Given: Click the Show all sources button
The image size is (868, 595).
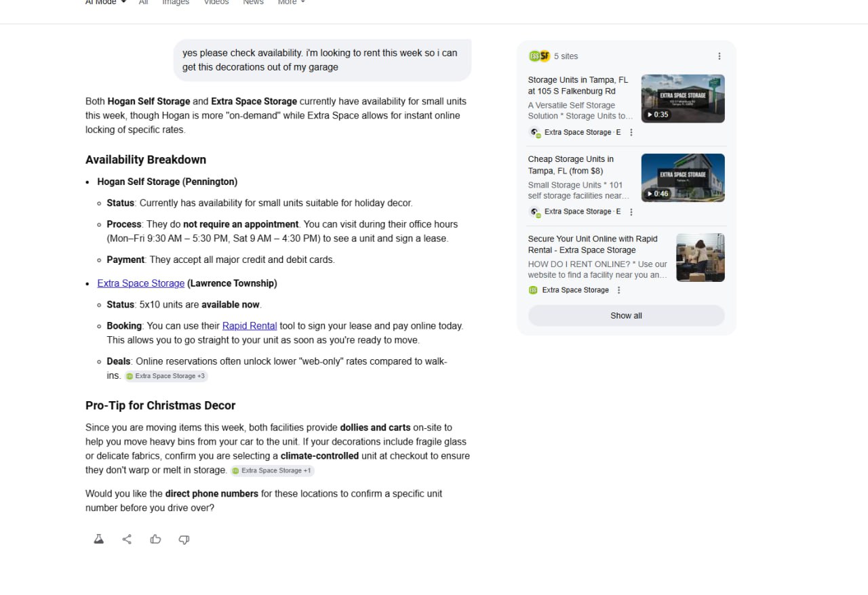Looking at the screenshot, I should 626,316.
